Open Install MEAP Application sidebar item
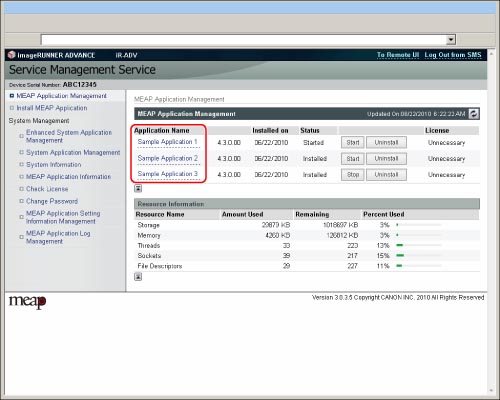Viewport: 500px width, 400px height. point(52,108)
